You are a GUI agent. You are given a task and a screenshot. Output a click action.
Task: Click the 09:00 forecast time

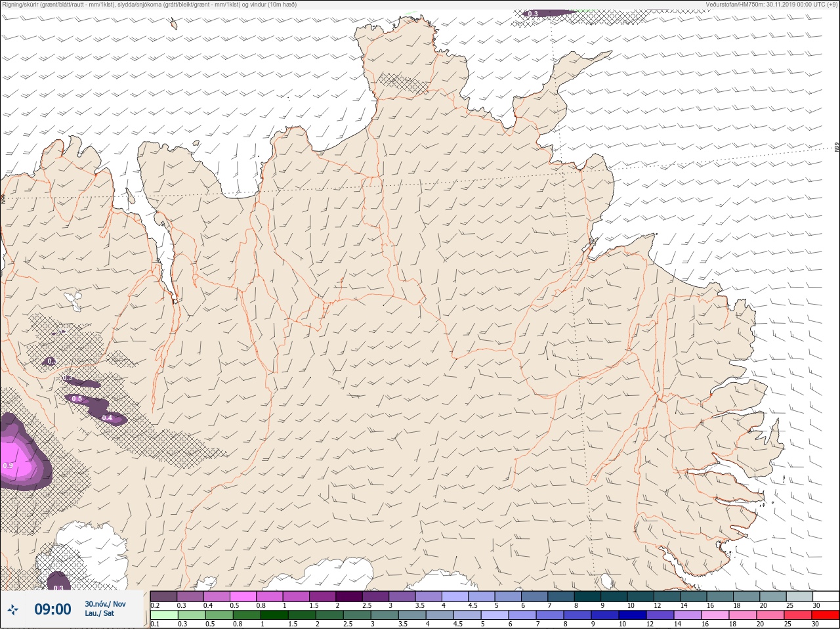(x=52, y=610)
